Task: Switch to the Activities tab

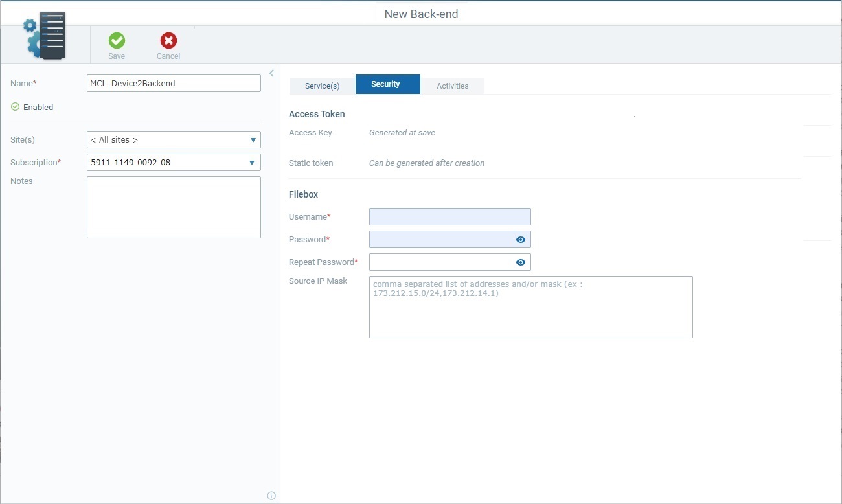Action: point(452,85)
